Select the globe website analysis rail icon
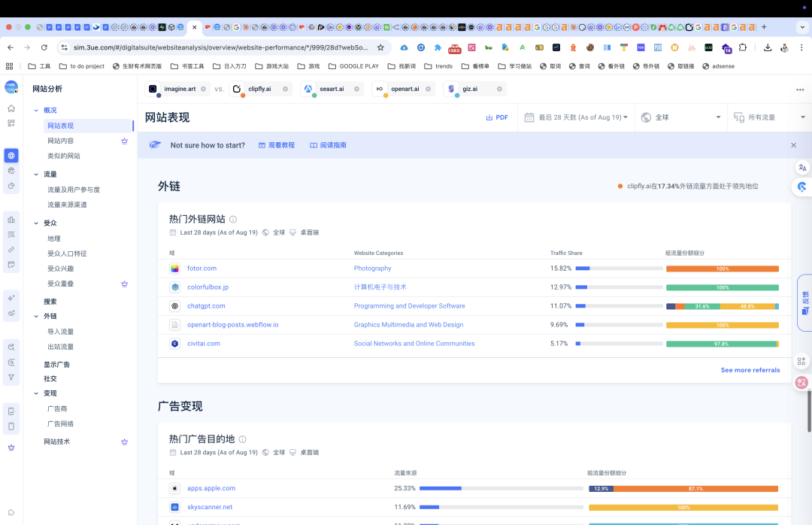The width and height of the screenshot is (812, 525). 11,156
